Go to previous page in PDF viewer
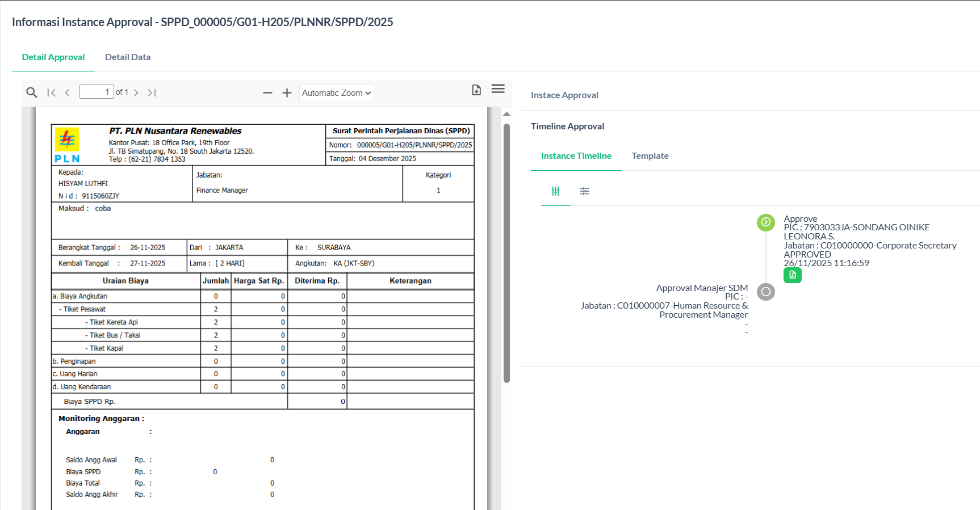 click(68, 92)
